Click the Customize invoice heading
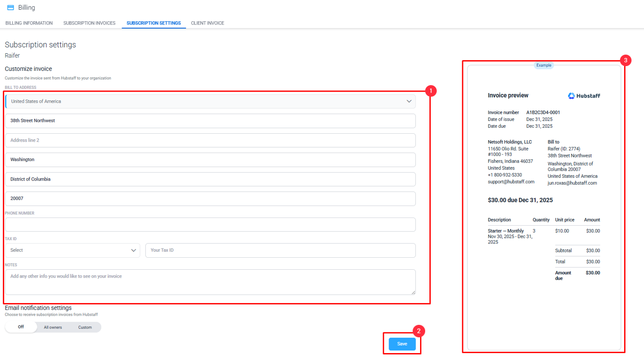 (x=28, y=69)
